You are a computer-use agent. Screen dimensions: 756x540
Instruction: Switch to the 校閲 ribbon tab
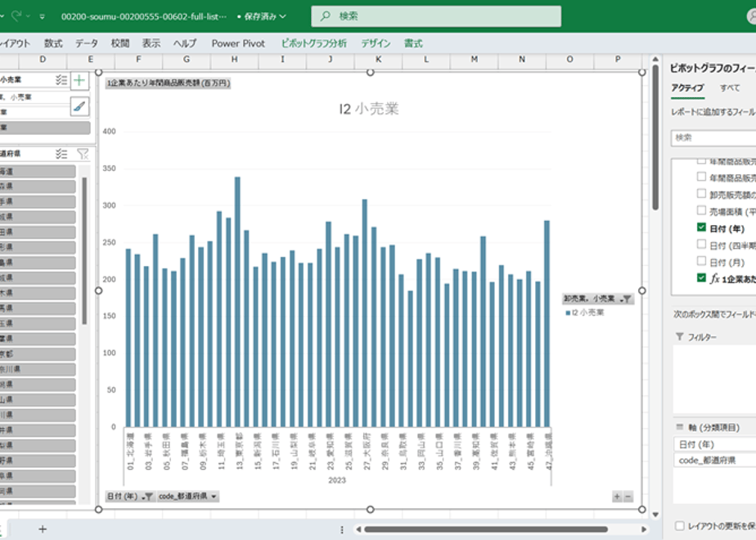point(120,43)
